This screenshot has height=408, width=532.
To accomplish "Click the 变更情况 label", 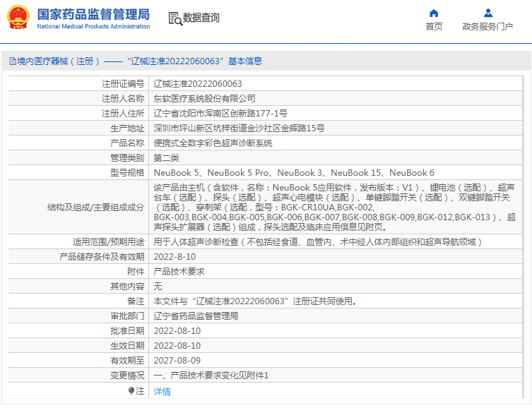I will 127,376.
